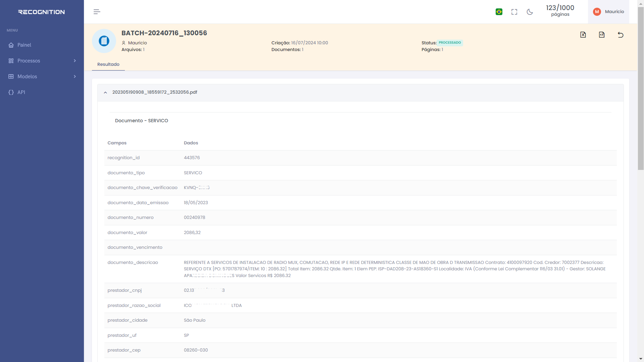This screenshot has height=362, width=644.
Task: Click the Brazil flag language icon
Action: coord(499,12)
